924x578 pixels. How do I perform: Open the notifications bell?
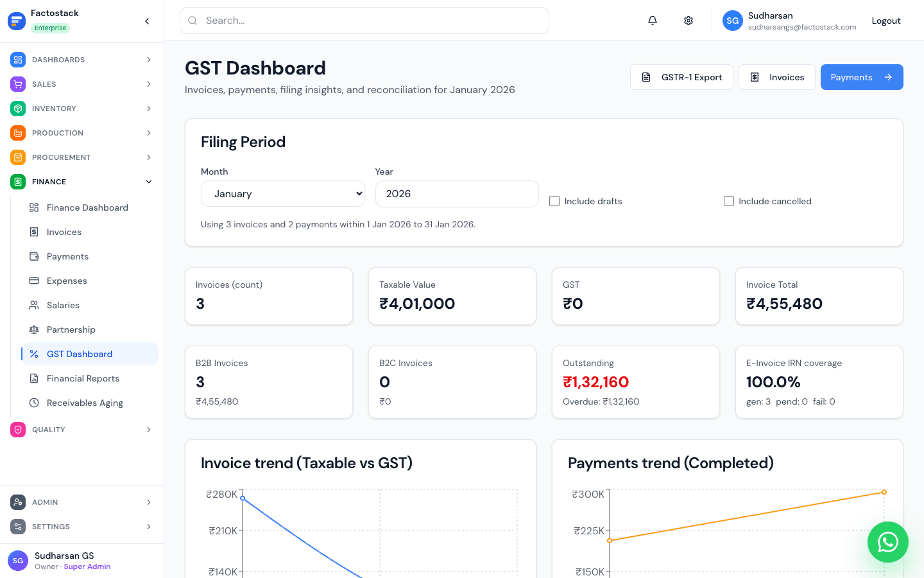(x=653, y=21)
